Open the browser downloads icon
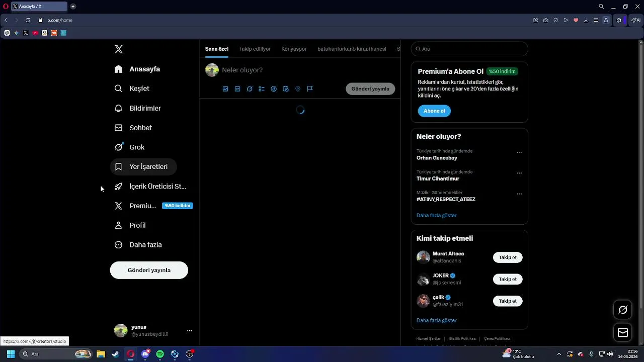 coord(586,20)
